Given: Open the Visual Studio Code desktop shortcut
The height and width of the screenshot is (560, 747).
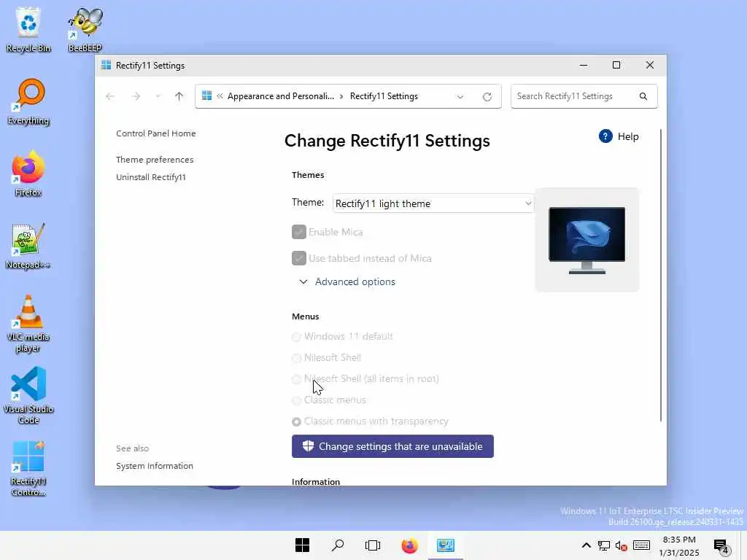Looking at the screenshot, I should point(28,395).
